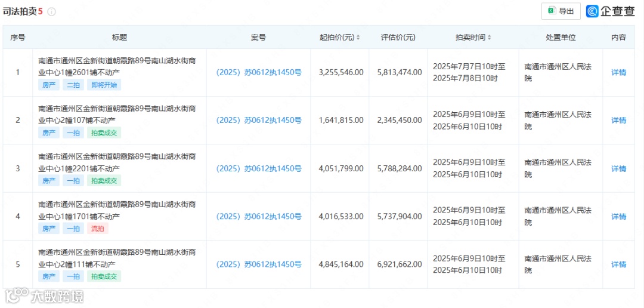Open case number link in row 4
Viewport: 644px width, 308px height.
click(259, 216)
